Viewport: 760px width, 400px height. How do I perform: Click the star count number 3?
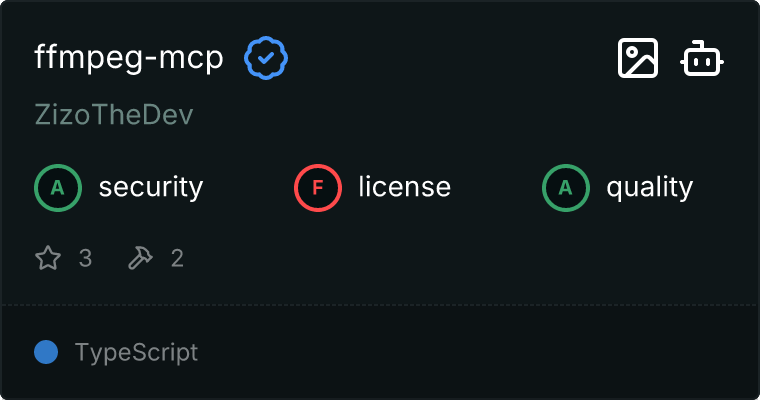tap(85, 259)
